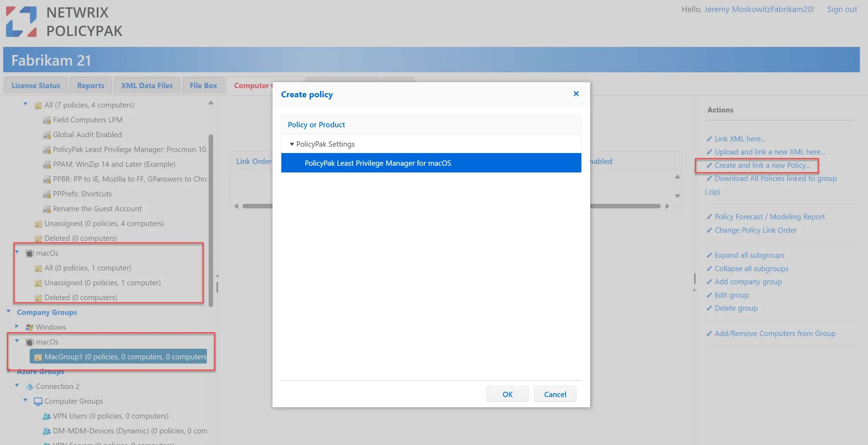Click the Apple icon beside macOs company group
Screen dimensions: 868x445
click(x=29, y=342)
